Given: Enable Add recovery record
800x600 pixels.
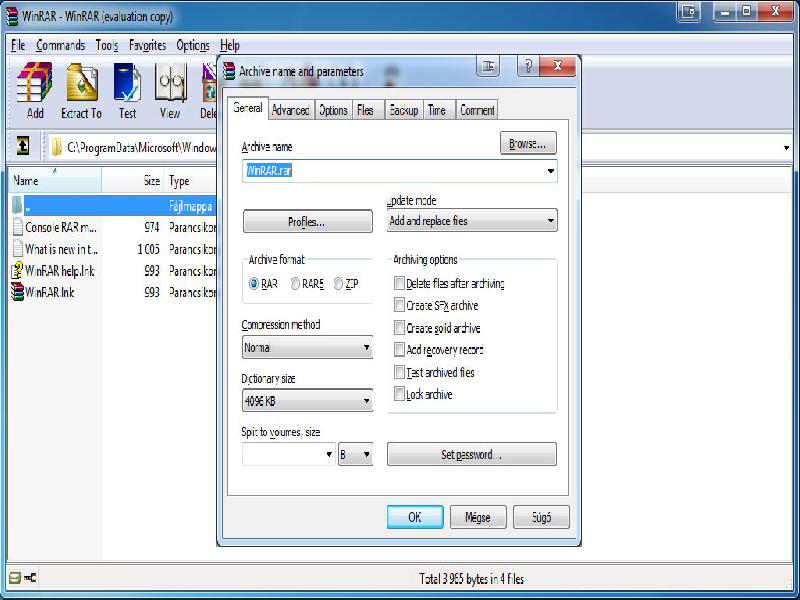Looking at the screenshot, I should coord(399,349).
